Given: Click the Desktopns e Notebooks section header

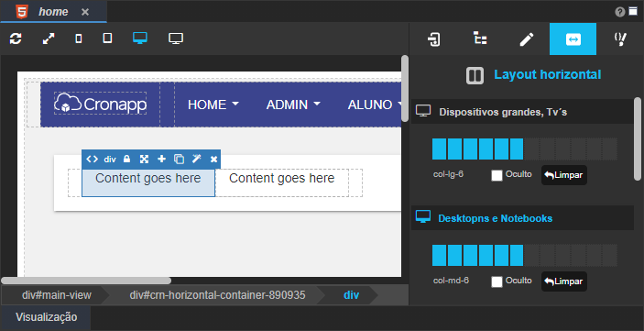Looking at the screenshot, I should point(522,218).
